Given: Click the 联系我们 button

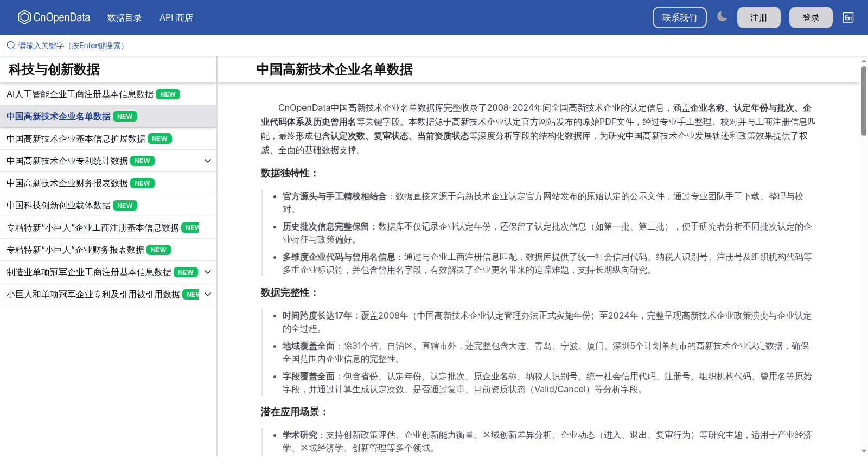Looking at the screenshot, I should click(679, 17).
